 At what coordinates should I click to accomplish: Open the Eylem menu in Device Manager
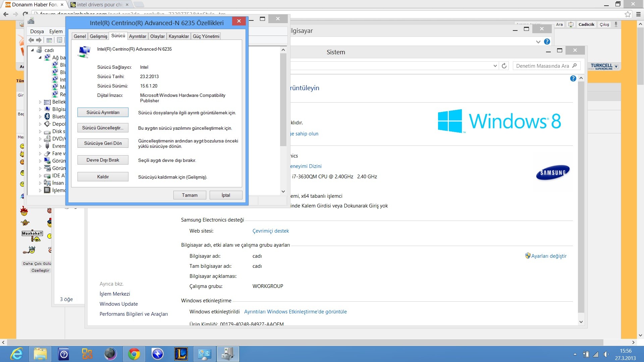tap(56, 32)
